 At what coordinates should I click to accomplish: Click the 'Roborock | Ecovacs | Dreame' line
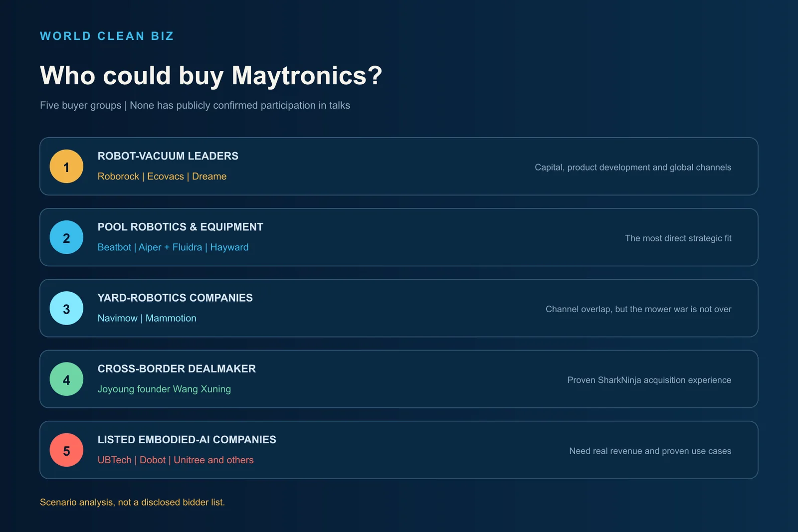pyautogui.click(x=162, y=177)
